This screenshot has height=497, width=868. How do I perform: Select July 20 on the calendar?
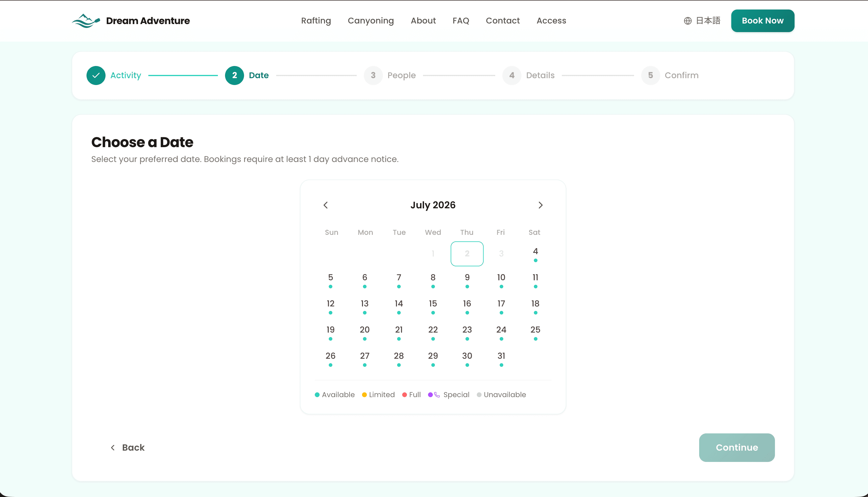364,332
